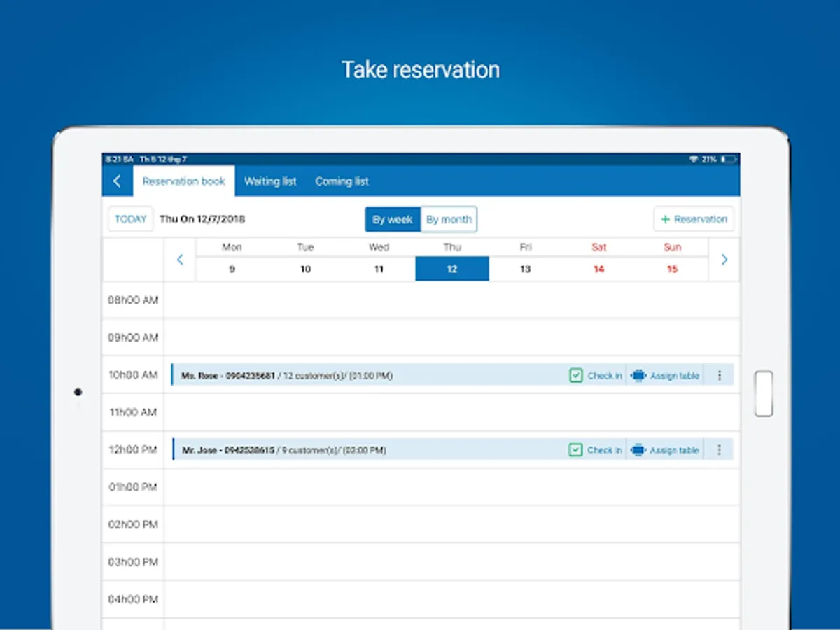The height and width of the screenshot is (630, 840).
Task: Go to next week using right chevron
Action: click(x=724, y=260)
